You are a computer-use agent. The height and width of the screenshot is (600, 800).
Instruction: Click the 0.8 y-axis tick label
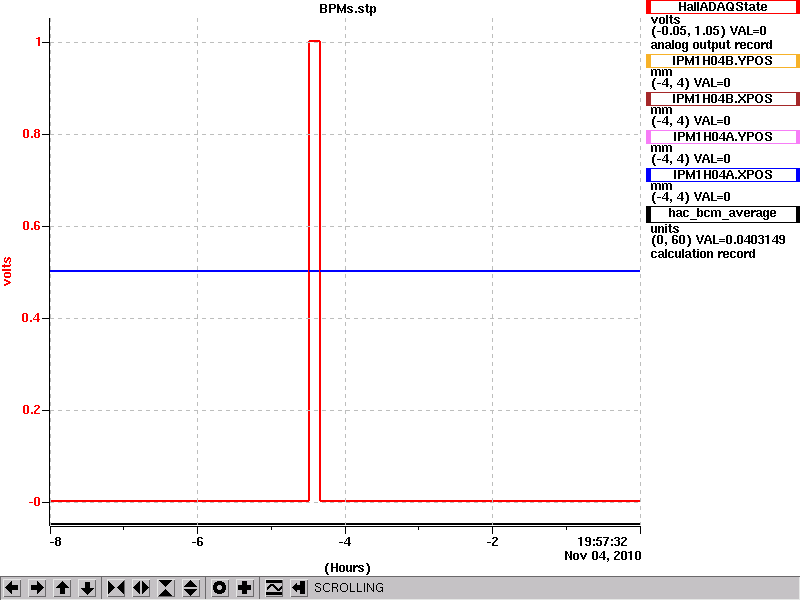32,134
